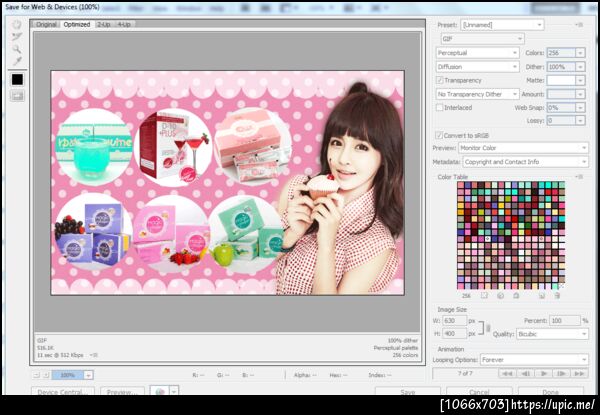Select the Zoom magnifier tool

(17, 49)
